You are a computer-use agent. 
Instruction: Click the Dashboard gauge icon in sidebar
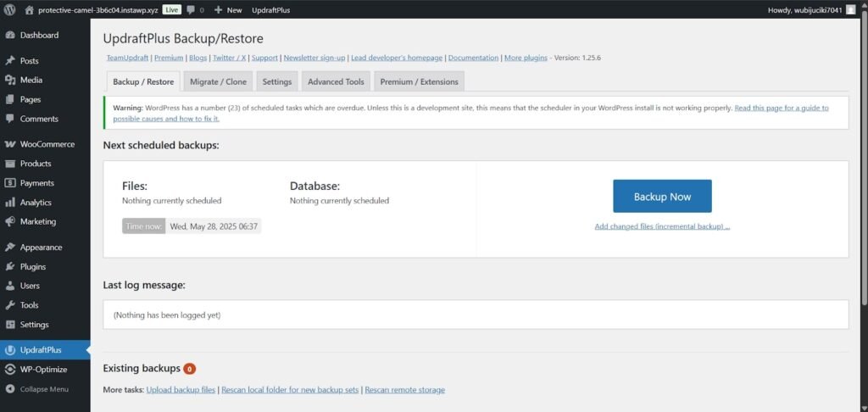9,35
